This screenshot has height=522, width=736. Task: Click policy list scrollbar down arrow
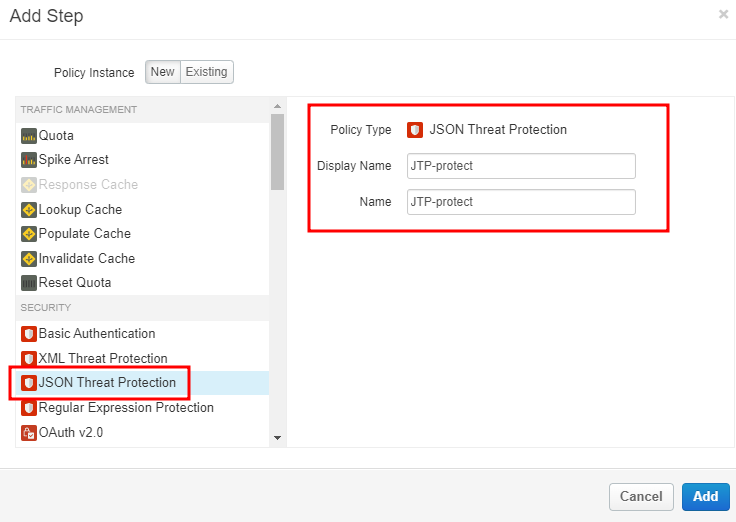click(277, 438)
